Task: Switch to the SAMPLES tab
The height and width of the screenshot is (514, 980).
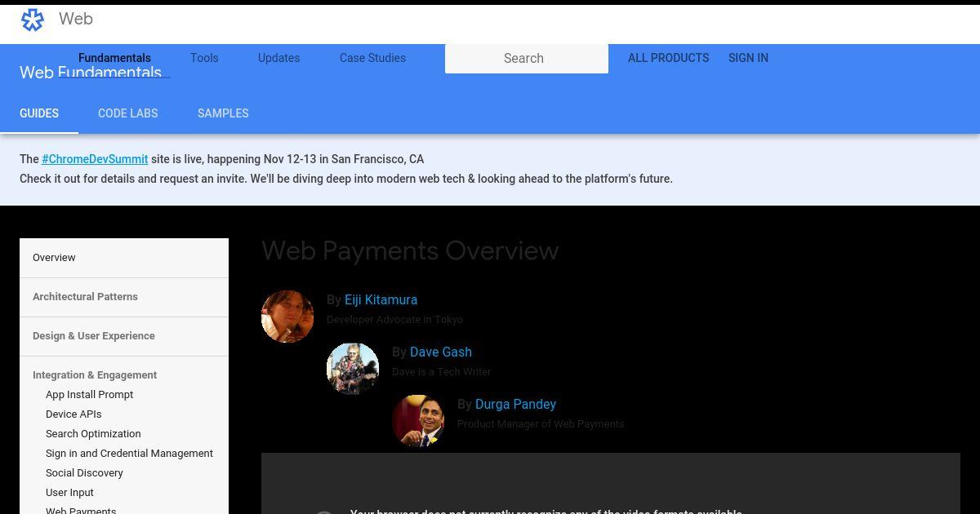Action: (x=223, y=113)
